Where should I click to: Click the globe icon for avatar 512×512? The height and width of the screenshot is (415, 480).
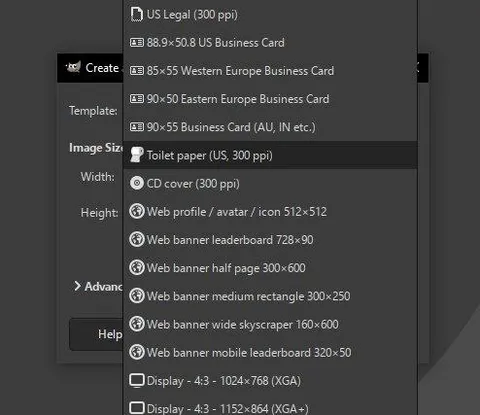137,211
